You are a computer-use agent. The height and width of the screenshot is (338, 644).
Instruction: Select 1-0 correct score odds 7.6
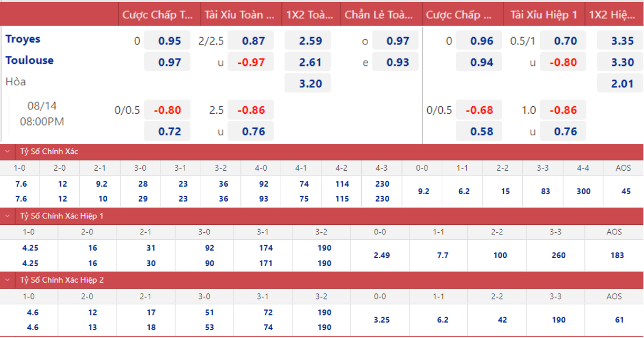pos(20,185)
